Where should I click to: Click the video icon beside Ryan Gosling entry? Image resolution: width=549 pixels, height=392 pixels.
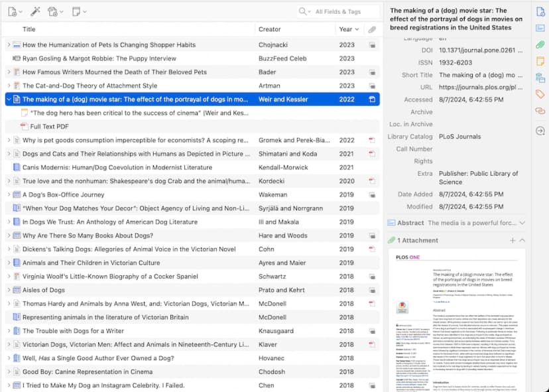tap(17, 58)
